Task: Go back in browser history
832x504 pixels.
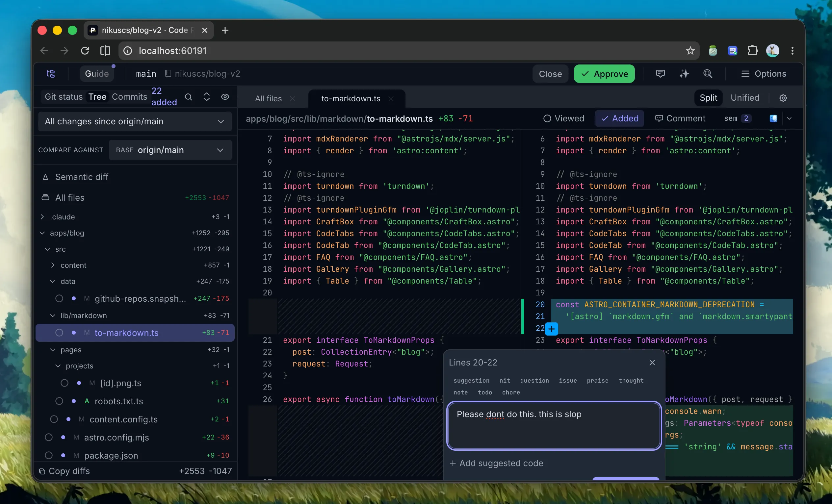Action: [44, 51]
